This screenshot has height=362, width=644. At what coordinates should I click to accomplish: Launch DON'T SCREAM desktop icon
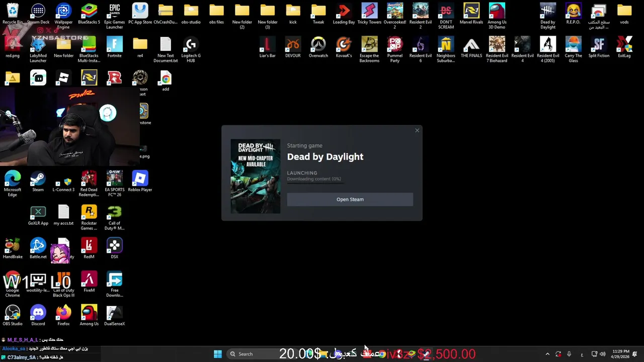[446, 16]
